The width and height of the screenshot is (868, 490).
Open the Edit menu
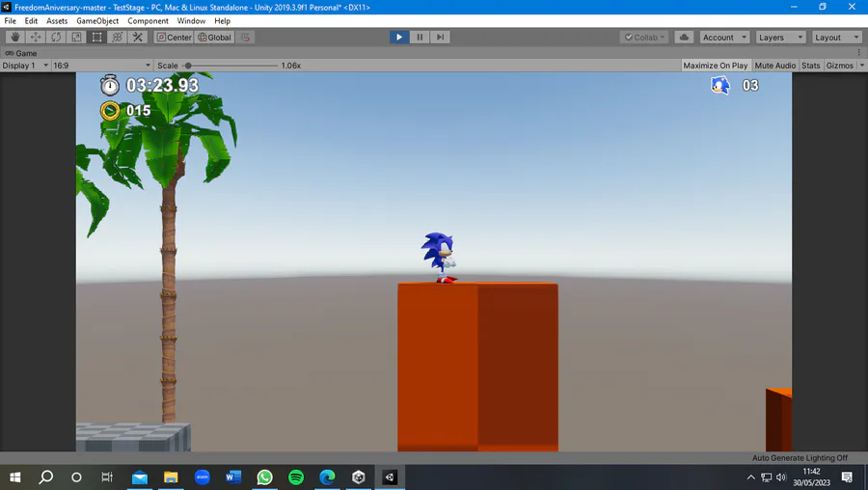coord(31,21)
